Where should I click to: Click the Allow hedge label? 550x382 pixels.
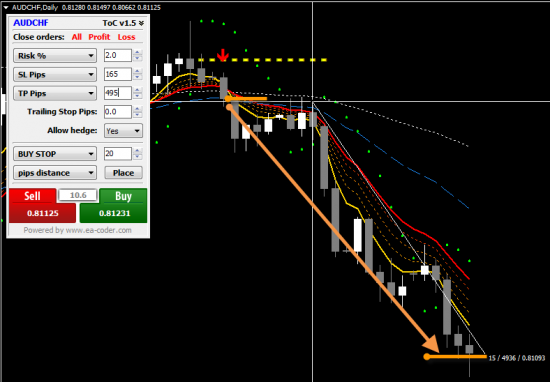tap(72, 130)
